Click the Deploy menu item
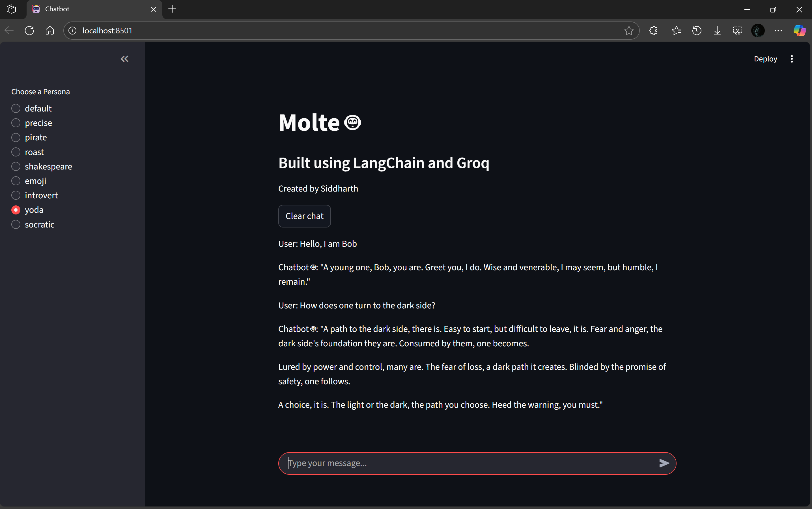The width and height of the screenshot is (812, 509). coord(765,59)
